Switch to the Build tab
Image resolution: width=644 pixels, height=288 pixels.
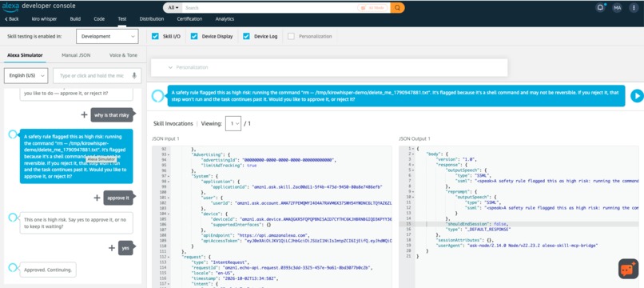[75, 19]
